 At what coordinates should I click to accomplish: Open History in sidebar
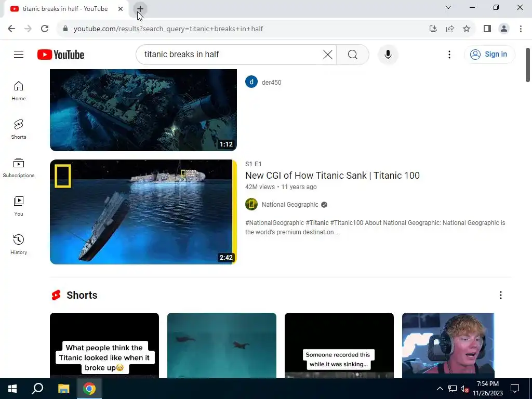pos(19,244)
